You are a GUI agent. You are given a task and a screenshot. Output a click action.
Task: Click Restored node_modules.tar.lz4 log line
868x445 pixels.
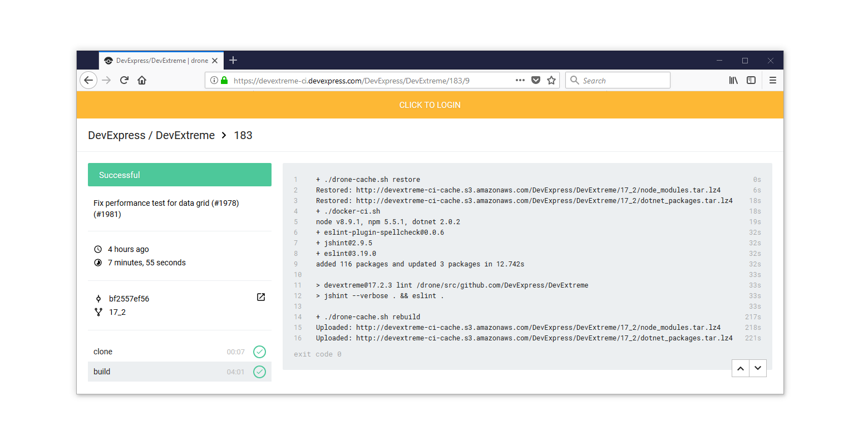click(519, 190)
